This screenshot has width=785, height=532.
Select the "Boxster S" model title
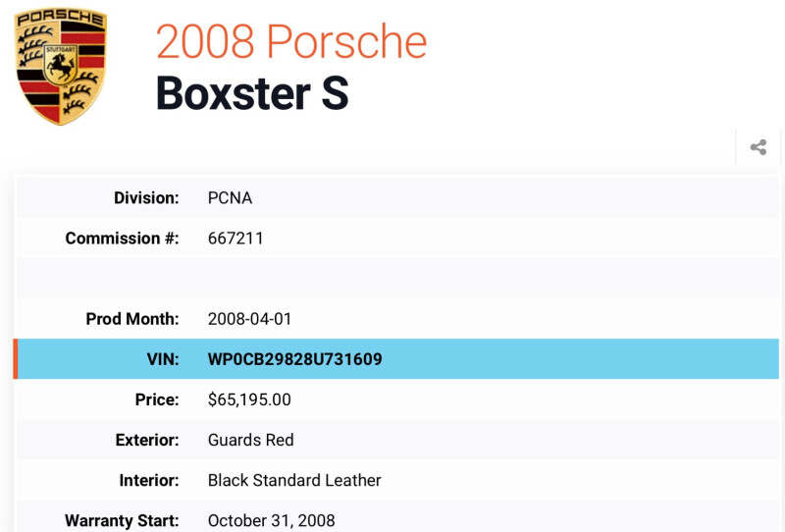coord(252,92)
